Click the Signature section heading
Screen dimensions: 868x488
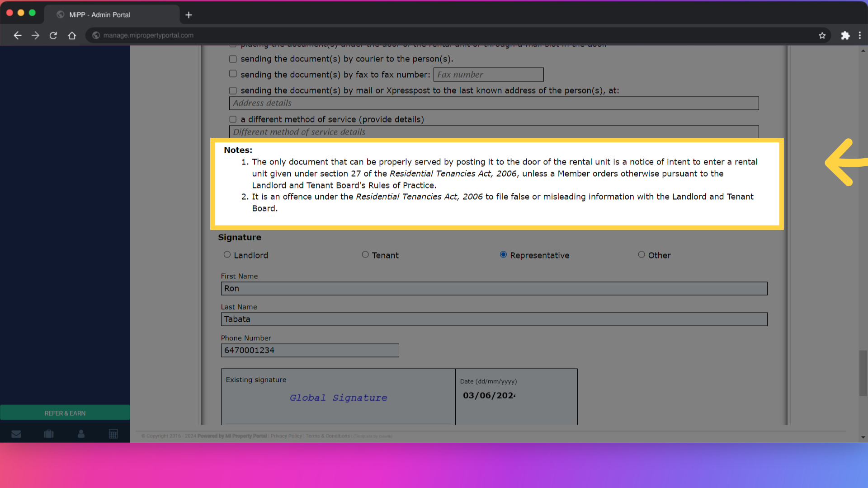(x=240, y=237)
